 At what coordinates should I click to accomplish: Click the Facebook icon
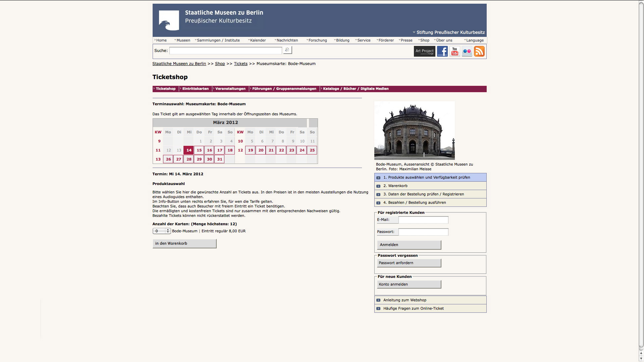442,51
